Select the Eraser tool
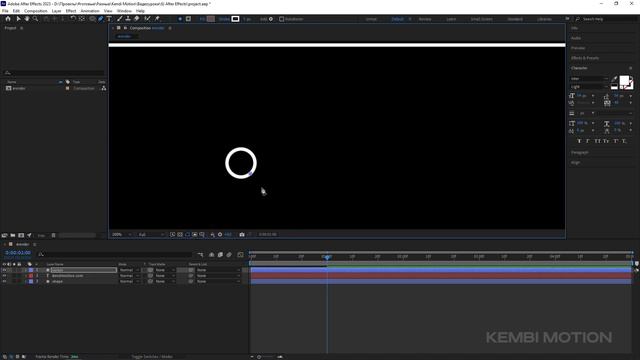 tap(137, 19)
